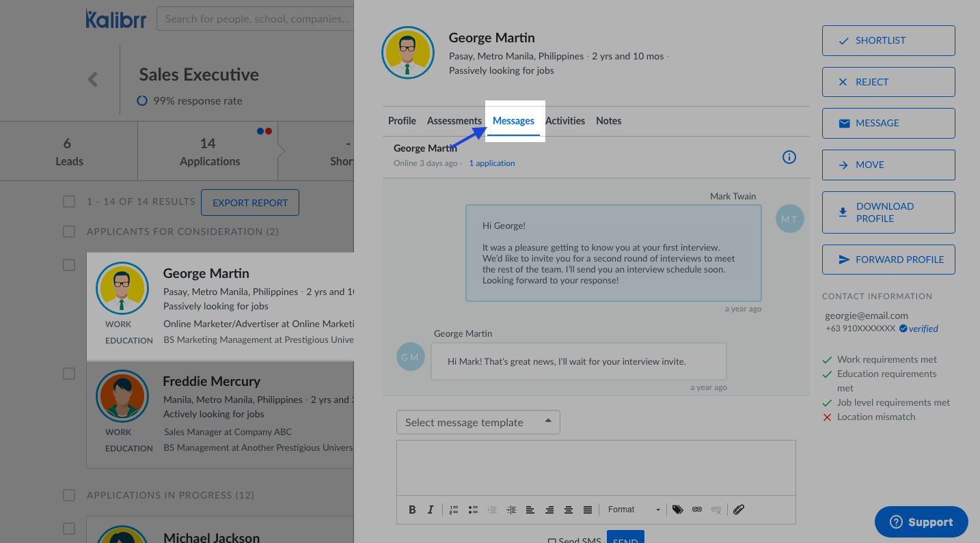The width and height of the screenshot is (980, 543).
Task: Tick the select-all results checkbox
Action: [69, 201]
